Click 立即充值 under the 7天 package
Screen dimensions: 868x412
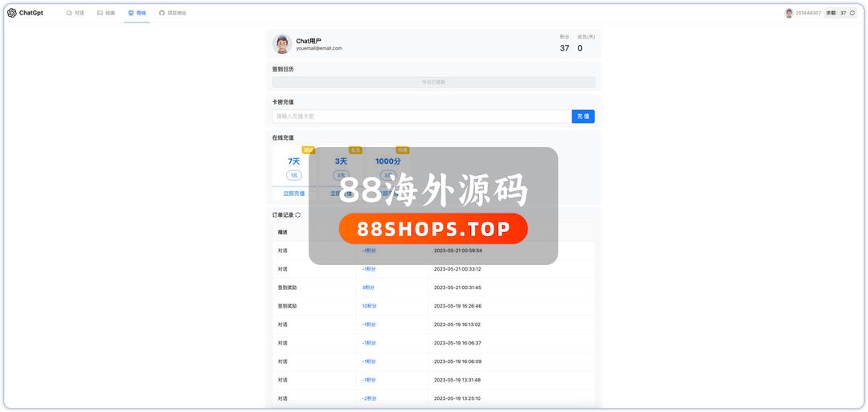point(294,194)
